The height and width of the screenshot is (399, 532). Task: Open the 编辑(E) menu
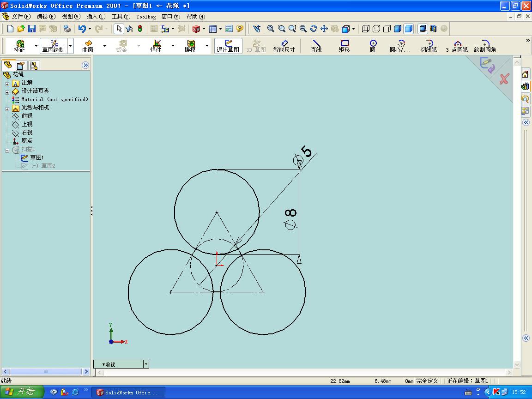coord(46,16)
